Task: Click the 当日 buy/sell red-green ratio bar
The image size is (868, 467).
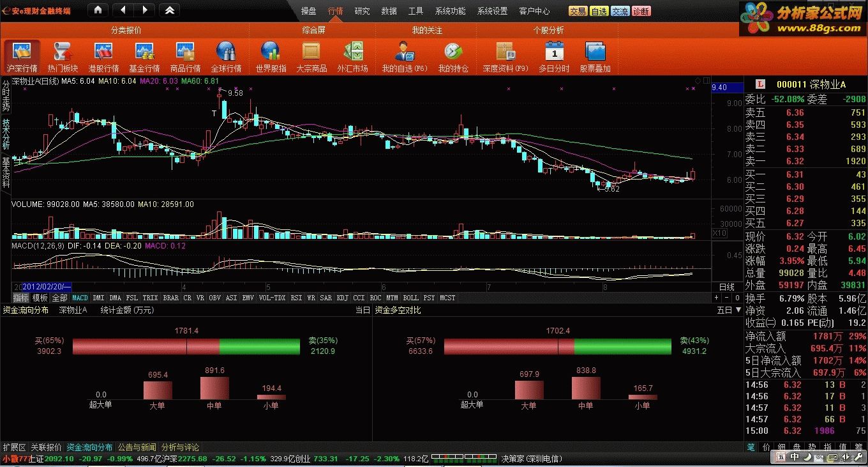Action: [186, 346]
